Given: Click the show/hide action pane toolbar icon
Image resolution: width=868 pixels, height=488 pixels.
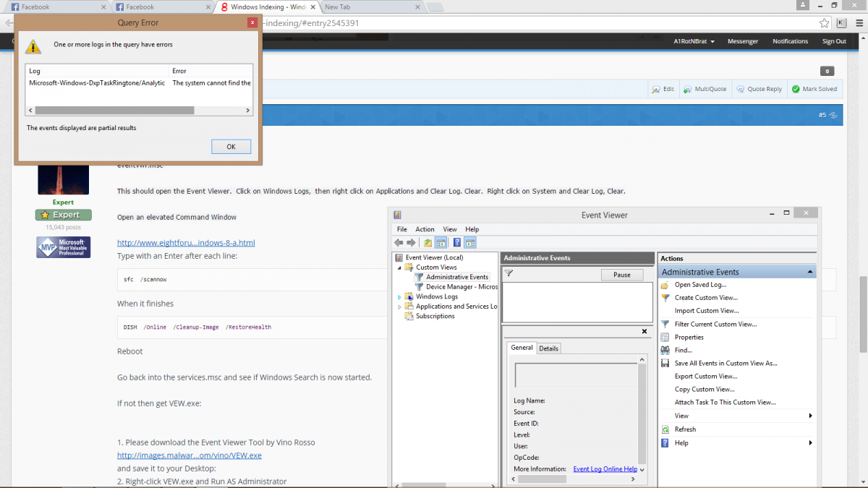Looking at the screenshot, I should (x=470, y=243).
